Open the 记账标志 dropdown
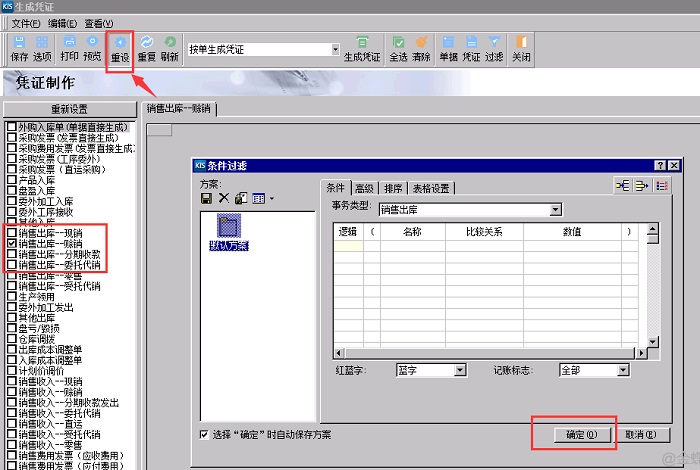The height and width of the screenshot is (470, 700). tap(624, 370)
